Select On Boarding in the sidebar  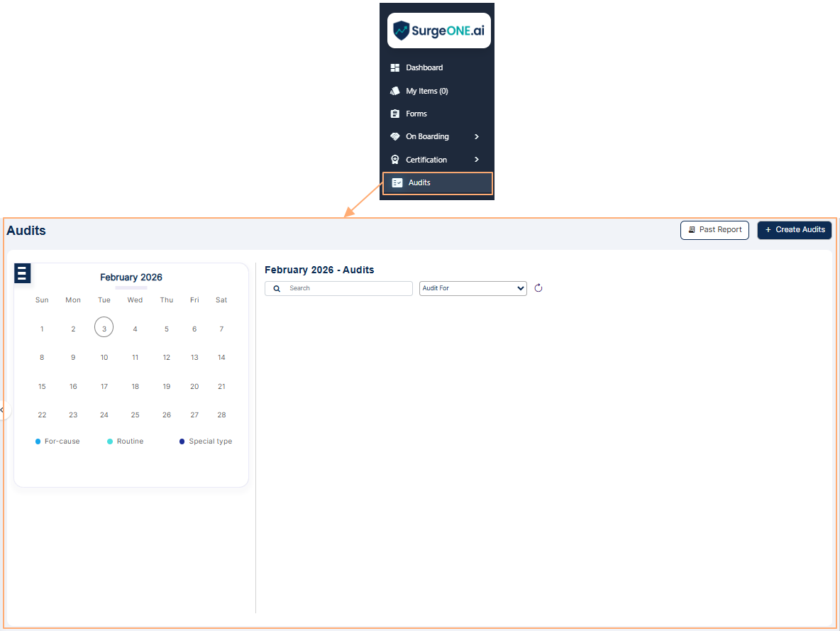tap(427, 136)
